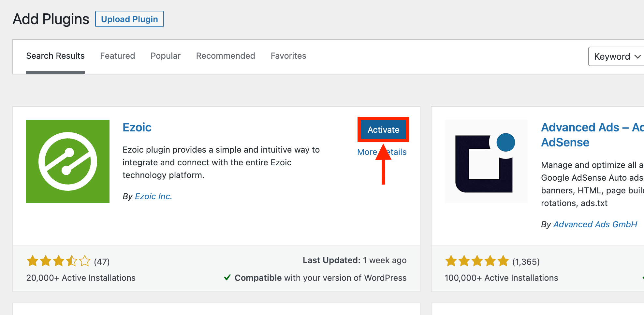
Task: Go to the Favorites tab
Action: click(x=288, y=56)
